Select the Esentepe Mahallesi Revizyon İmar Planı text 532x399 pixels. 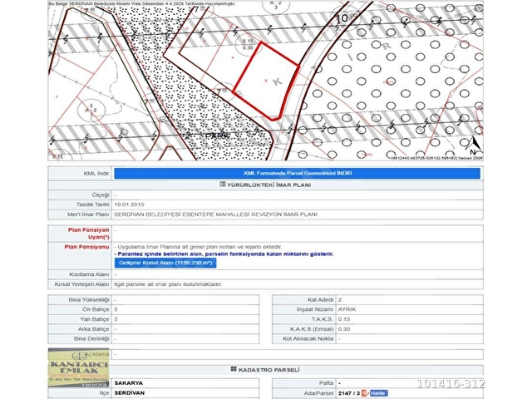pos(216,214)
